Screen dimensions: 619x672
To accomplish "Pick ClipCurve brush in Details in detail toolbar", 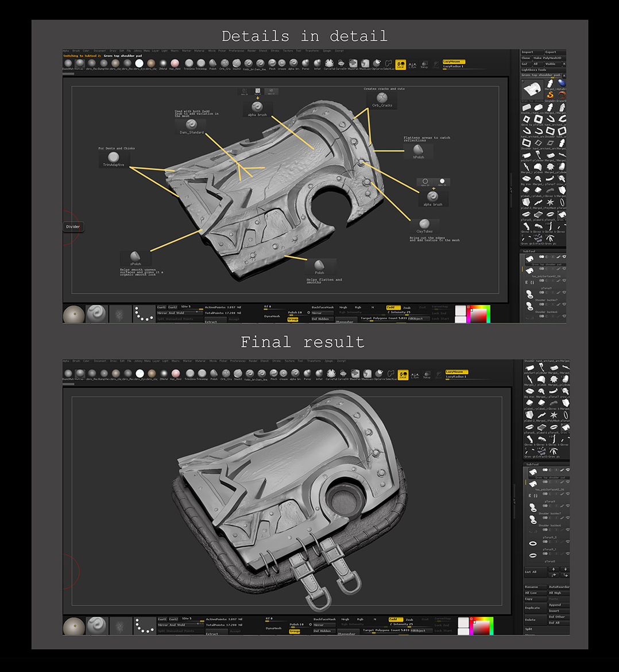I will point(377,63).
